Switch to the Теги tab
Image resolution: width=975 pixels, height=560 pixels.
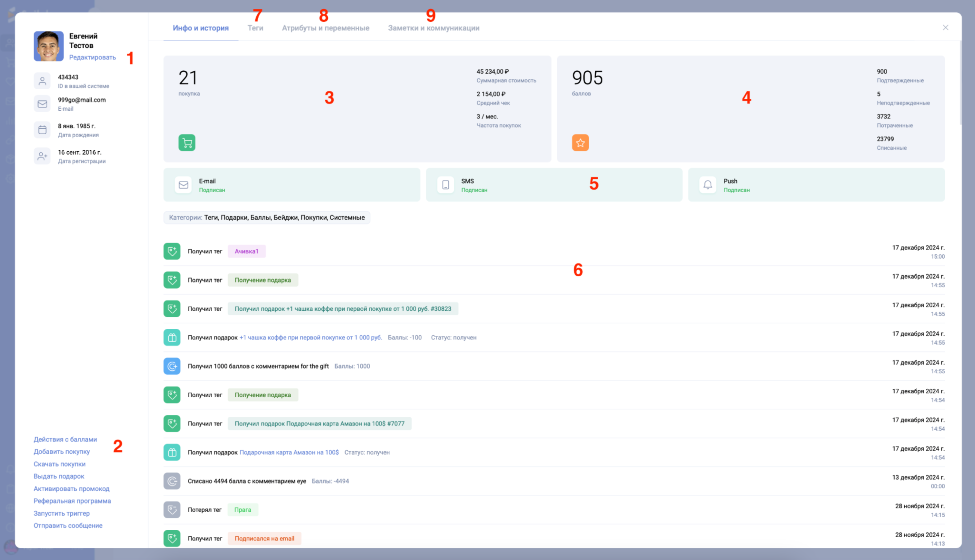[x=255, y=28]
